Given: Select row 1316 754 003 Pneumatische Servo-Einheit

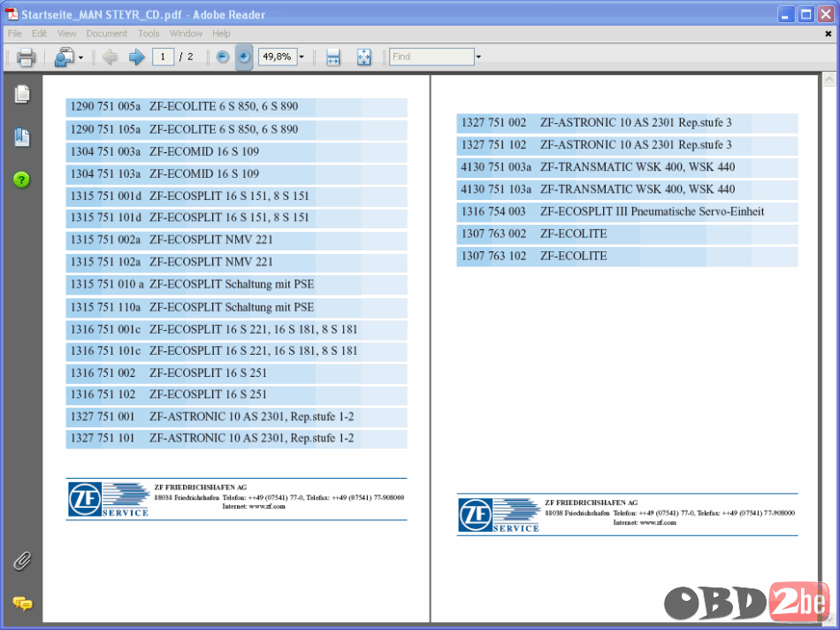Looking at the screenshot, I should (627, 212).
